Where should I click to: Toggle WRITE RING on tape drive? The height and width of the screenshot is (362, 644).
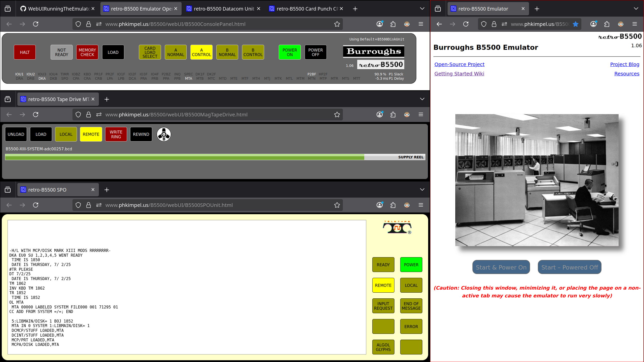click(x=116, y=134)
